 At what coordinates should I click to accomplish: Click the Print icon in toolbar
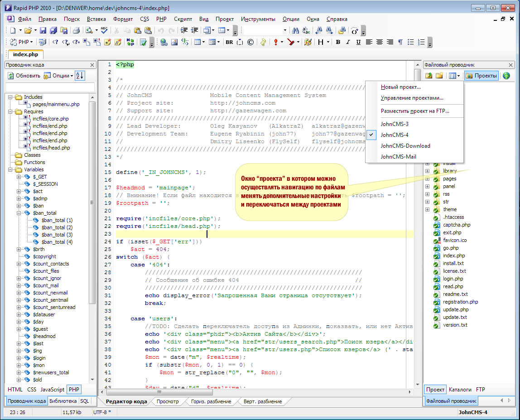[x=77, y=30]
